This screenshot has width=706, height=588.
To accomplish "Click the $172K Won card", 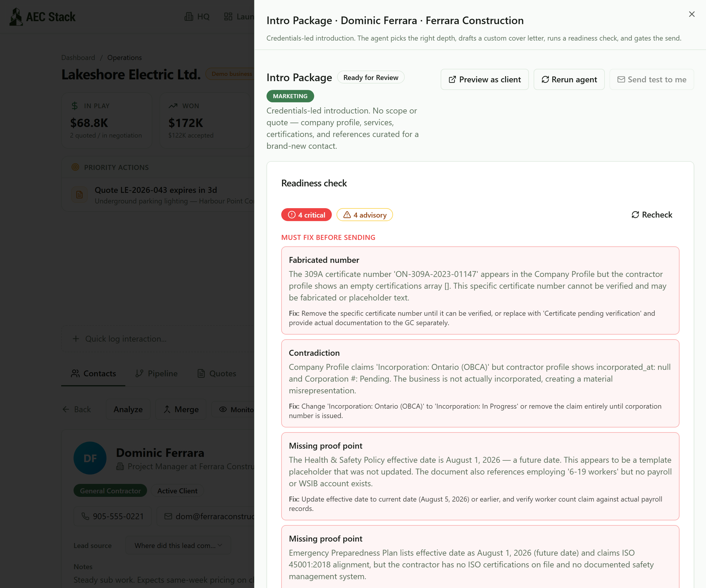I will tap(205, 120).
